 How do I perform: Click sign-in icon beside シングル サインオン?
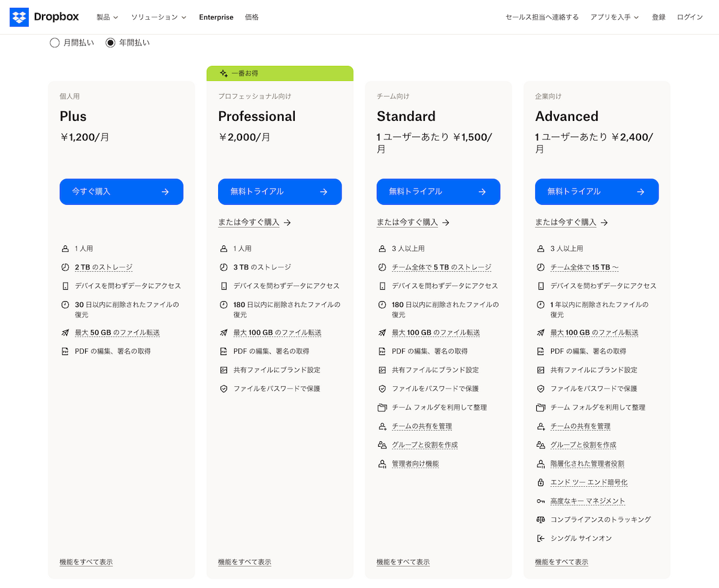coord(540,538)
